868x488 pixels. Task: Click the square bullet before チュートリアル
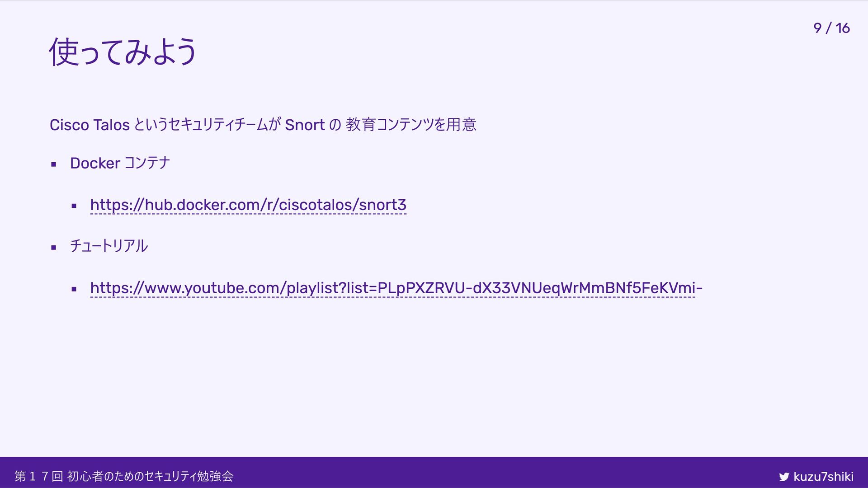53,248
